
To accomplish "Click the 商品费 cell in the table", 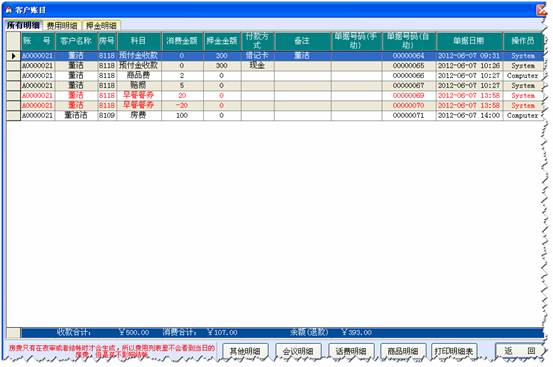I will [x=139, y=75].
